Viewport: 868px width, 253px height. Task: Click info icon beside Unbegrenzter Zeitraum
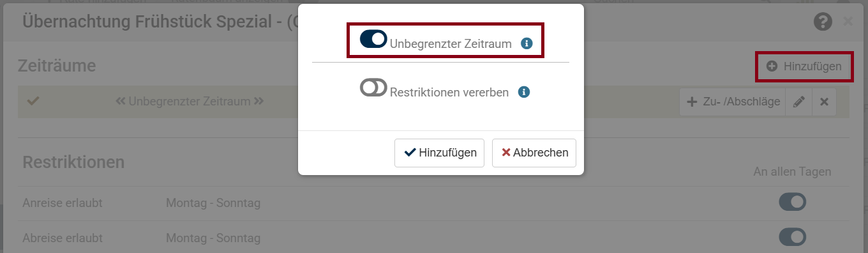(527, 43)
